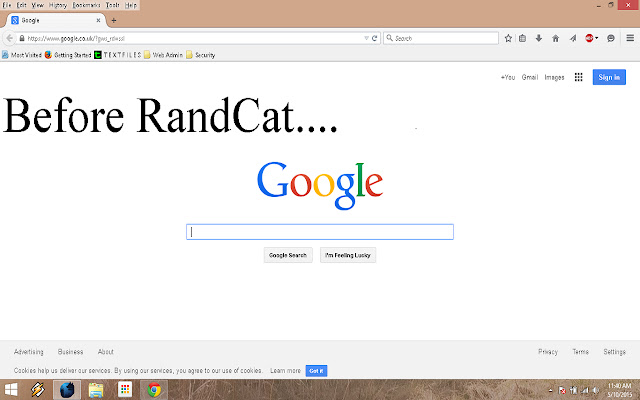The width and height of the screenshot is (640, 400).
Task: Click the paper plane send icon
Action: [573, 38]
